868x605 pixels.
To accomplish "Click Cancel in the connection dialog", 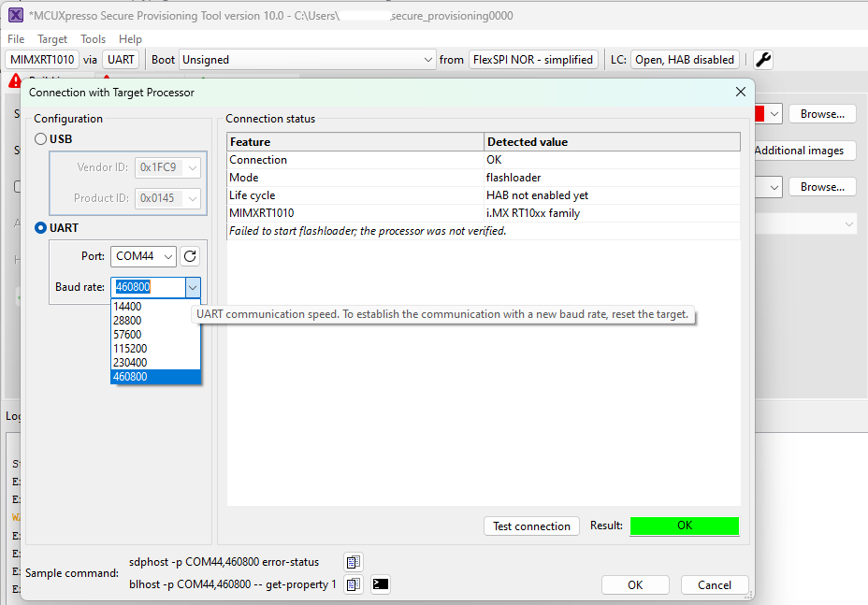I will [x=714, y=584].
